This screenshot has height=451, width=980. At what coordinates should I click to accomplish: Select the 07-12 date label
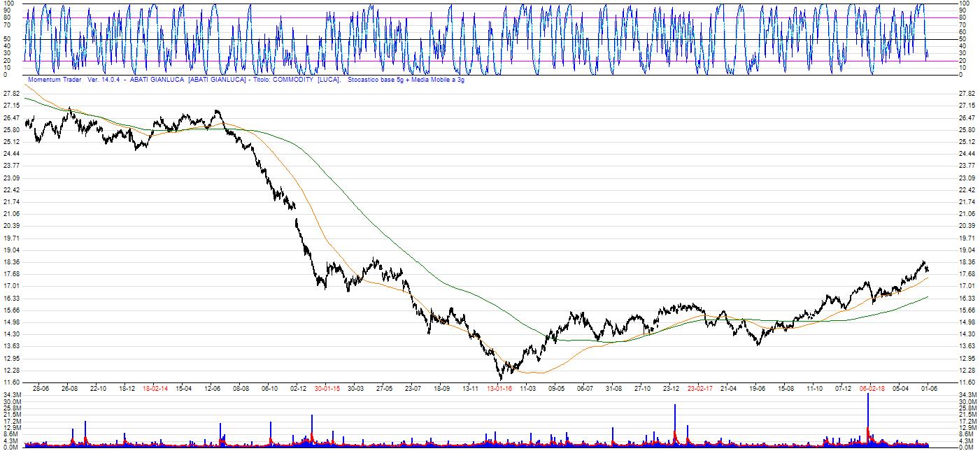point(844,387)
